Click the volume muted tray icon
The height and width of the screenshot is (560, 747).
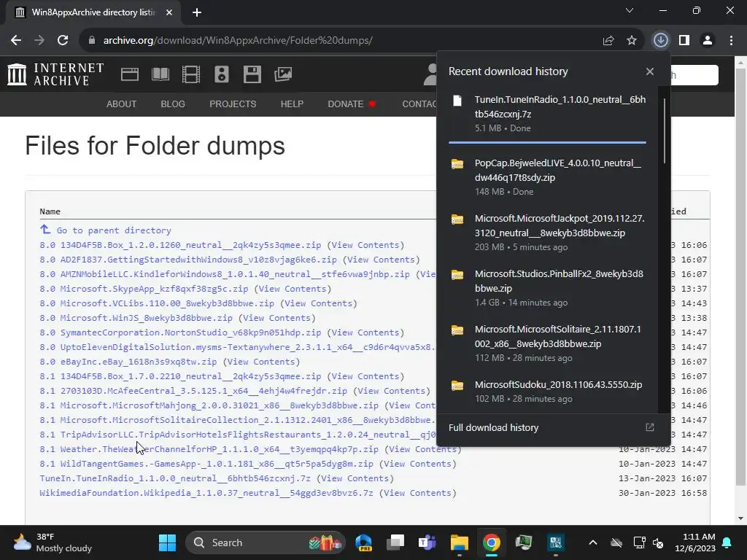659,542
